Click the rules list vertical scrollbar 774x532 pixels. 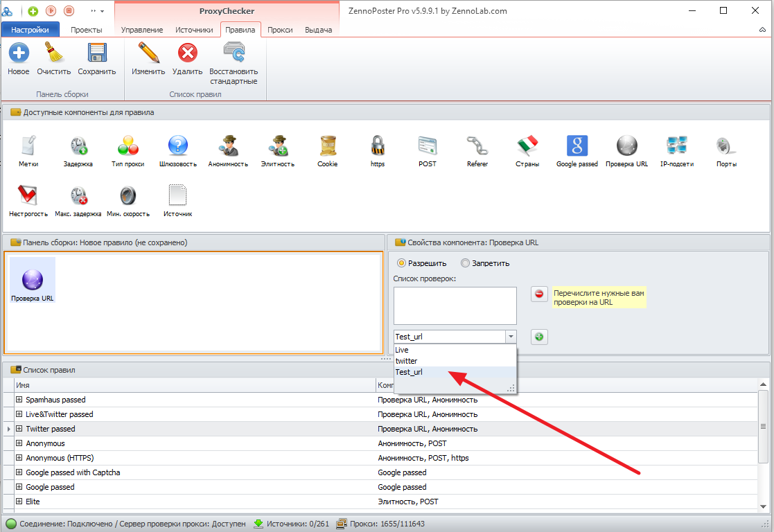(x=763, y=426)
